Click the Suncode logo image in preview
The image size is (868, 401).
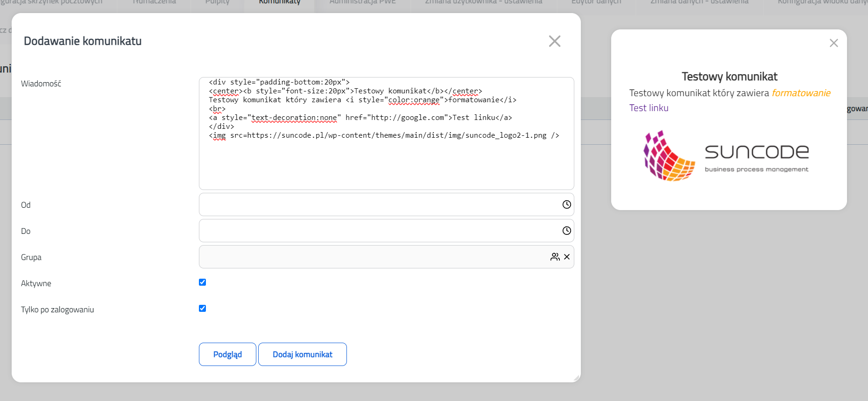coord(726,156)
